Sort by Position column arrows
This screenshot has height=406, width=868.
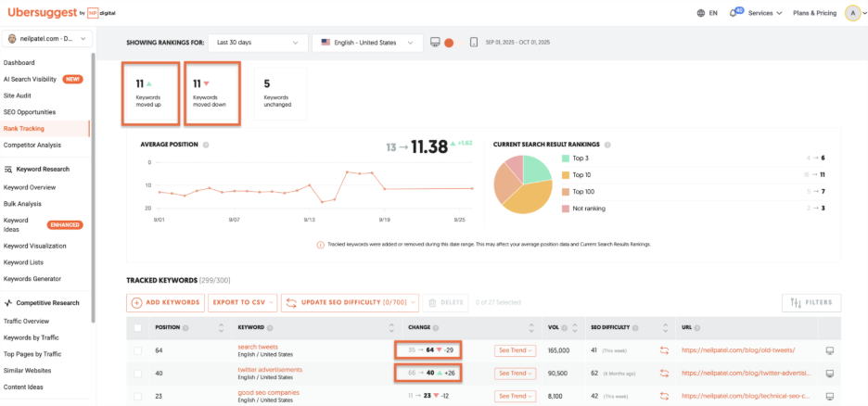[222, 327]
